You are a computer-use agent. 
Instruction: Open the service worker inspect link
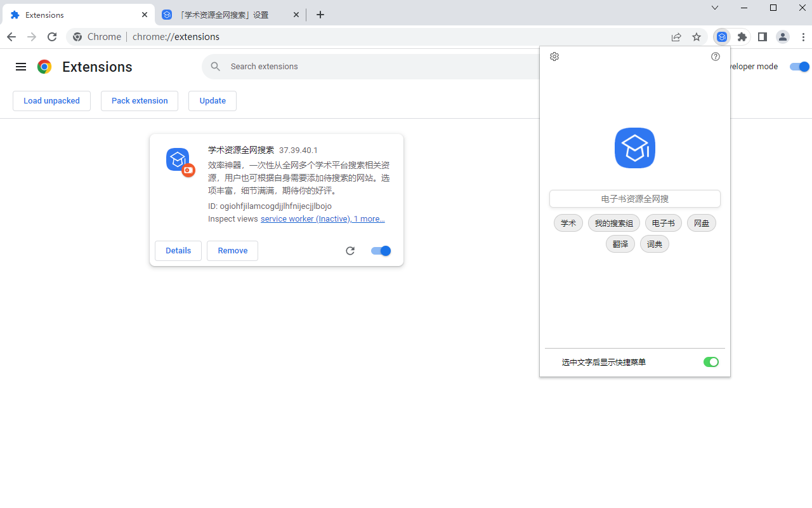(305, 219)
